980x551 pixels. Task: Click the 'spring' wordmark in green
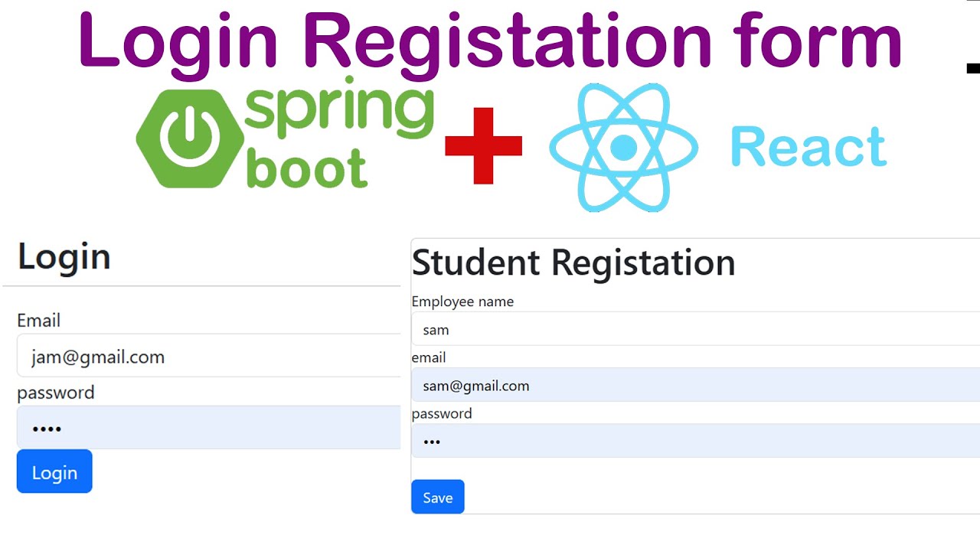(x=341, y=111)
